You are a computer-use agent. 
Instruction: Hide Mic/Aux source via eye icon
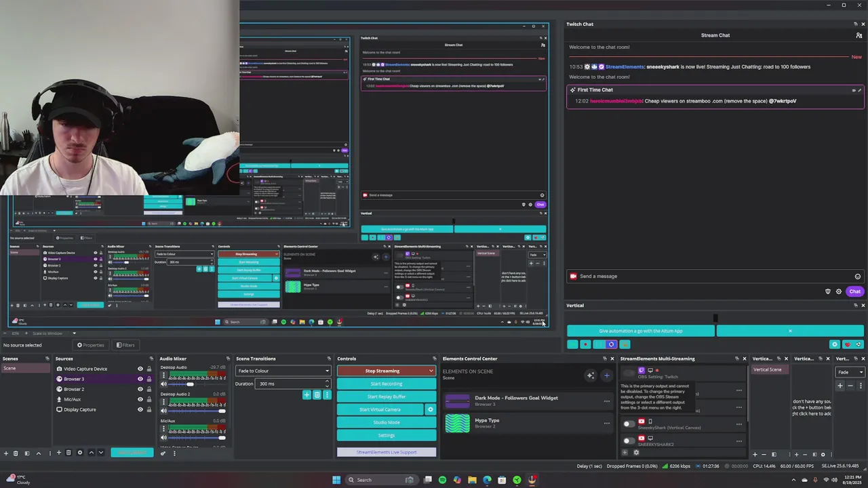(140, 399)
